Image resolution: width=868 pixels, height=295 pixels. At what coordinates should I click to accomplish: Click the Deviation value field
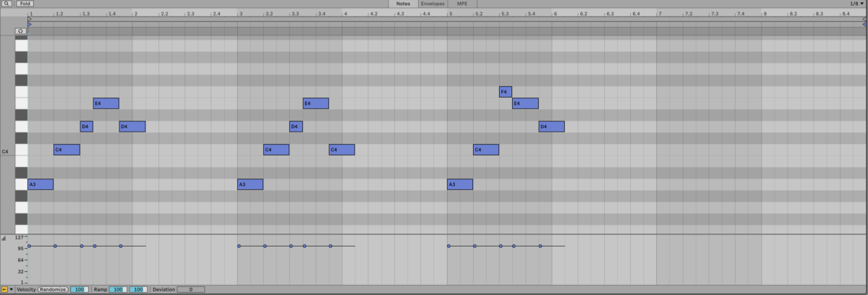click(x=191, y=289)
